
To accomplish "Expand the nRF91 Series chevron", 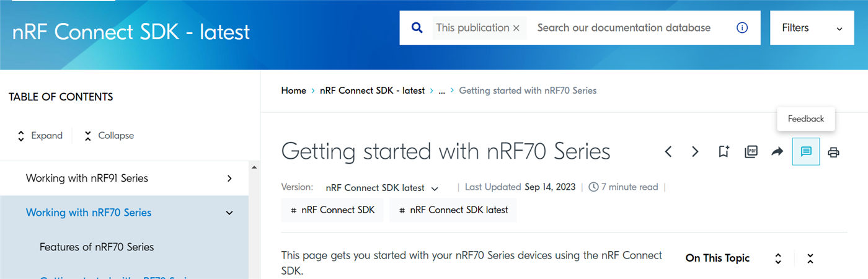I will click(x=229, y=179).
